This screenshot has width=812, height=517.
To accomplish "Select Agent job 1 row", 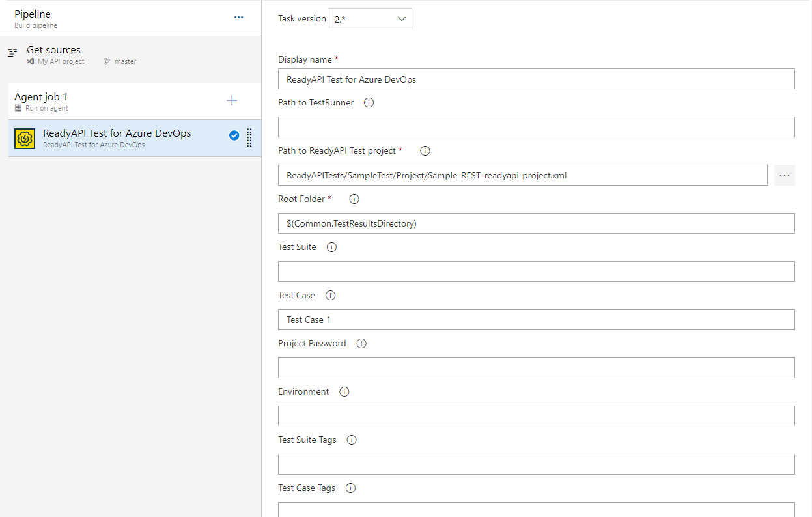I will (x=135, y=102).
